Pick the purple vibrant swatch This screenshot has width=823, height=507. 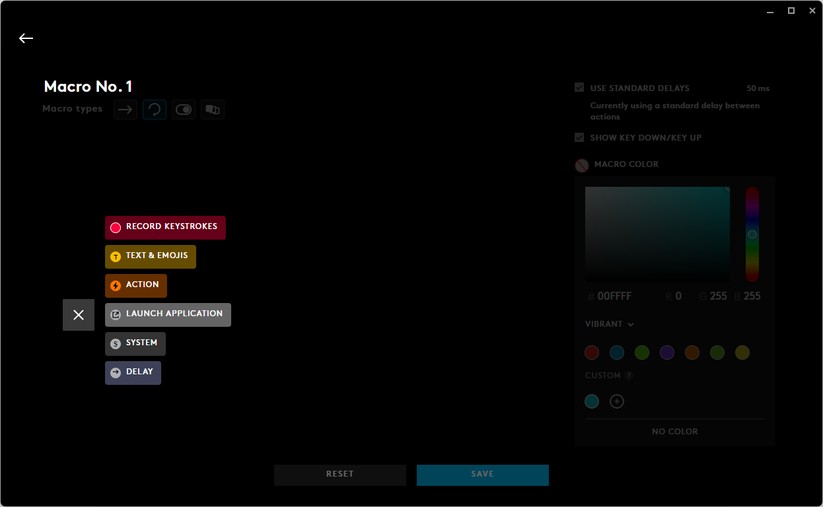[x=667, y=353]
